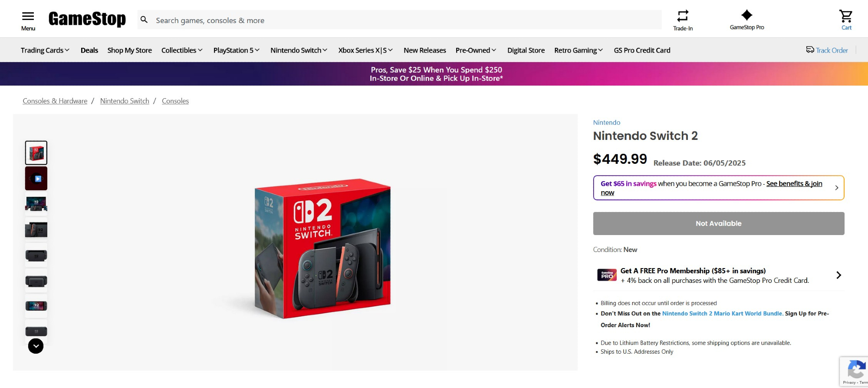Image resolution: width=868 pixels, height=388 pixels.
Task: Open the Nintendo Switch dropdown
Action: coord(299,50)
